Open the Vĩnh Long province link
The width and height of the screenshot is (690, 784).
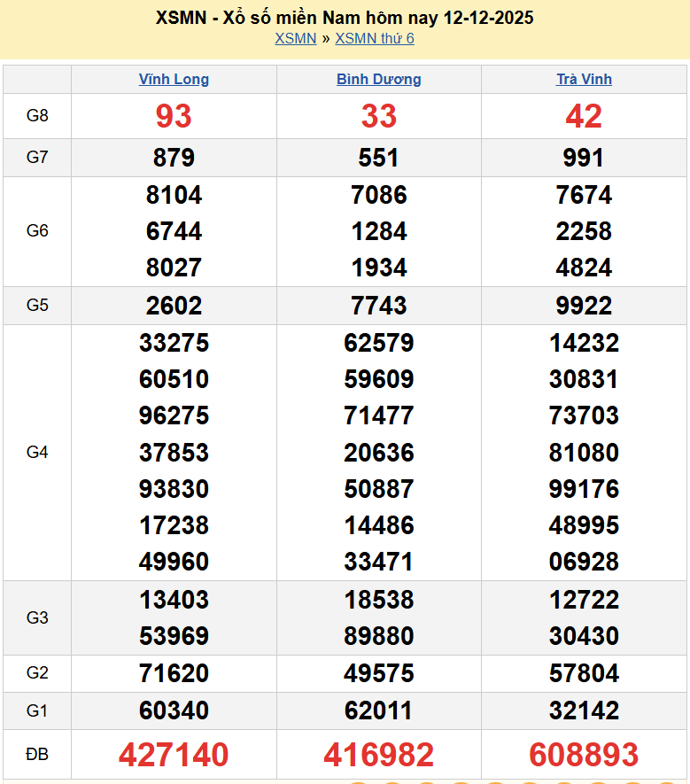[x=174, y=79]
